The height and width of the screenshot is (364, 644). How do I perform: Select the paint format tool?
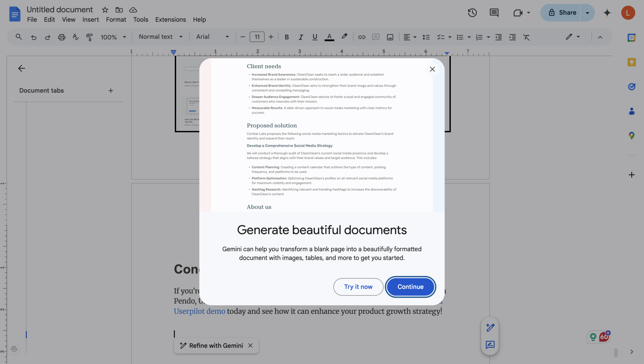[x=89, y=37]
